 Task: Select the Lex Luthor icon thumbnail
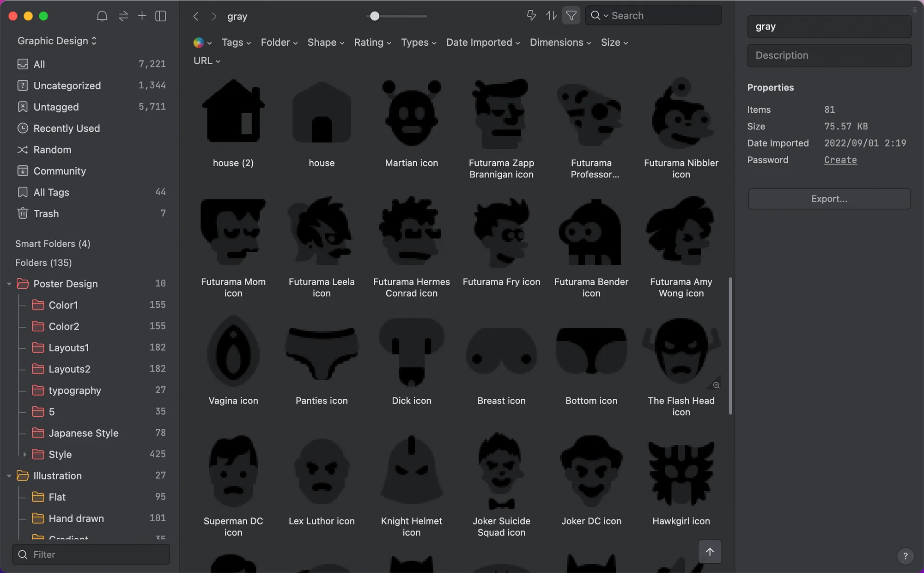(322, 471)
